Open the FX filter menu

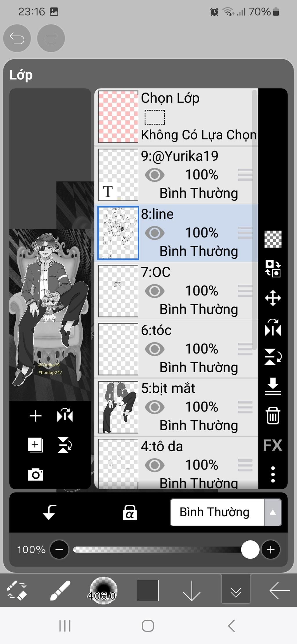[272, 445]
